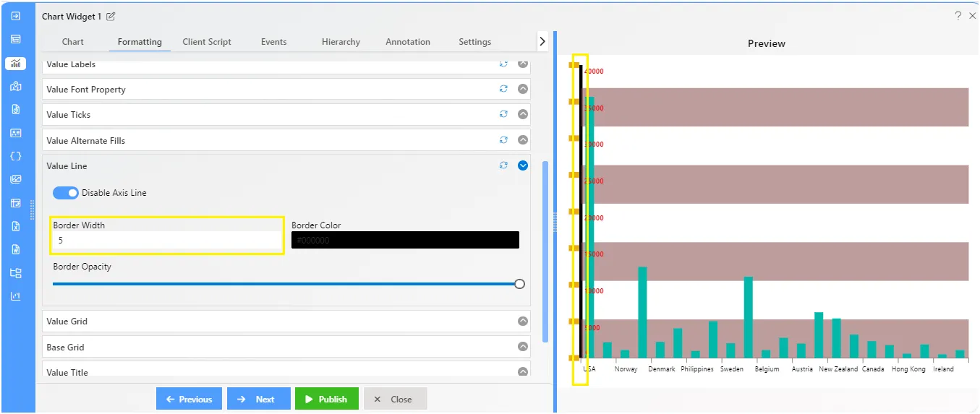Expand the Value Font Property section chevron
Viewport: 980px width, 414px height.
coord(523,89)
